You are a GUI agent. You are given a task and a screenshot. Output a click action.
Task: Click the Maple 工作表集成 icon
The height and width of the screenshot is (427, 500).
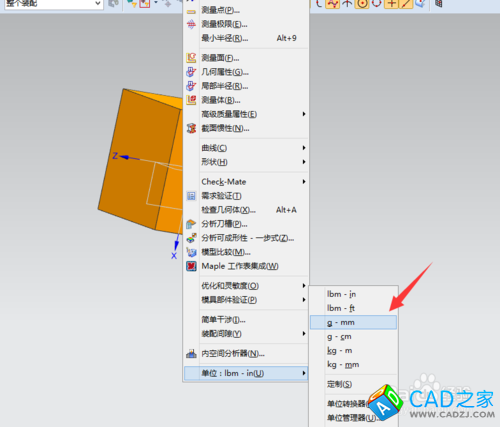(x=191, y=266)
